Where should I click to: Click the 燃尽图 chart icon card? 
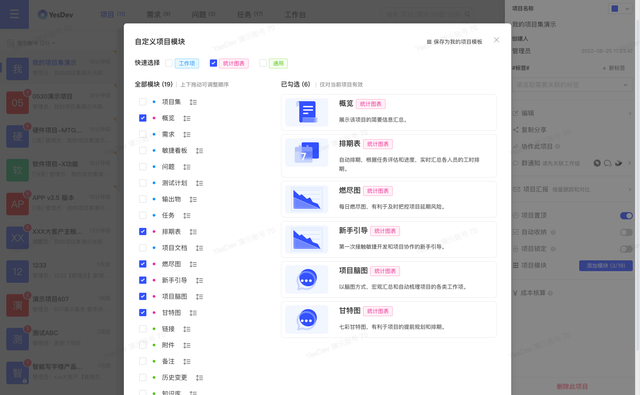307,199
